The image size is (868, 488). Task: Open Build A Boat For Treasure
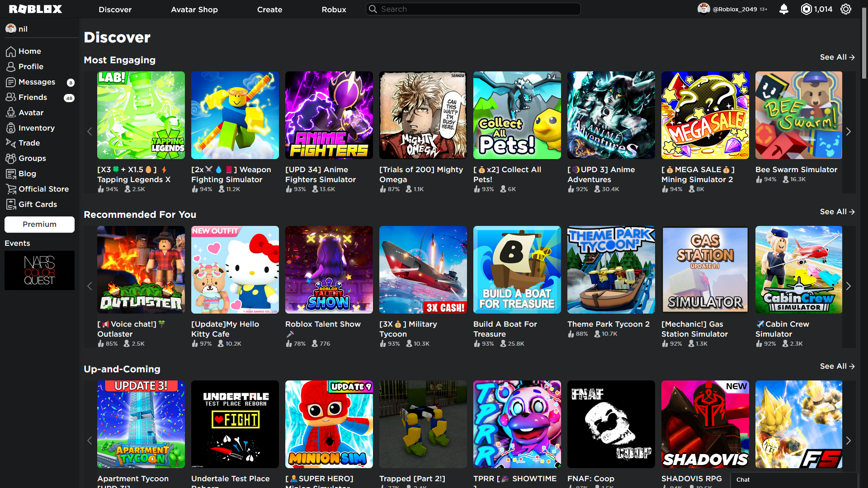point(517,270)
